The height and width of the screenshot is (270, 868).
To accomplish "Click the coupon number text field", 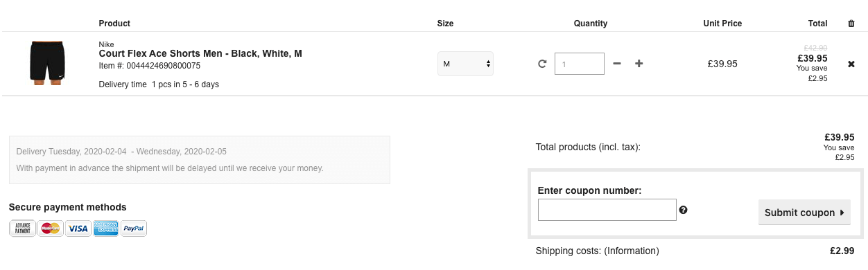I will 607,210.
